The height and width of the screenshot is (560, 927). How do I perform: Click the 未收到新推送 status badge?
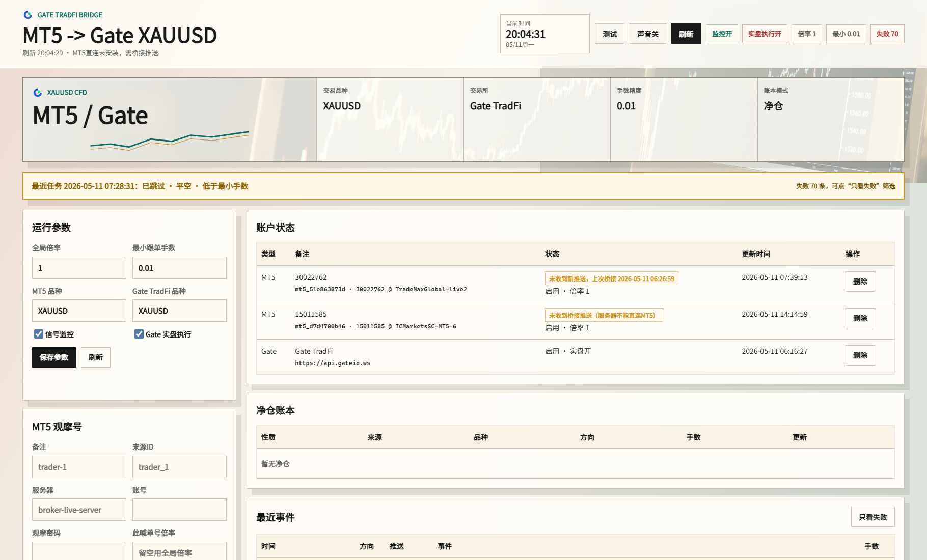tap(611, 278)
